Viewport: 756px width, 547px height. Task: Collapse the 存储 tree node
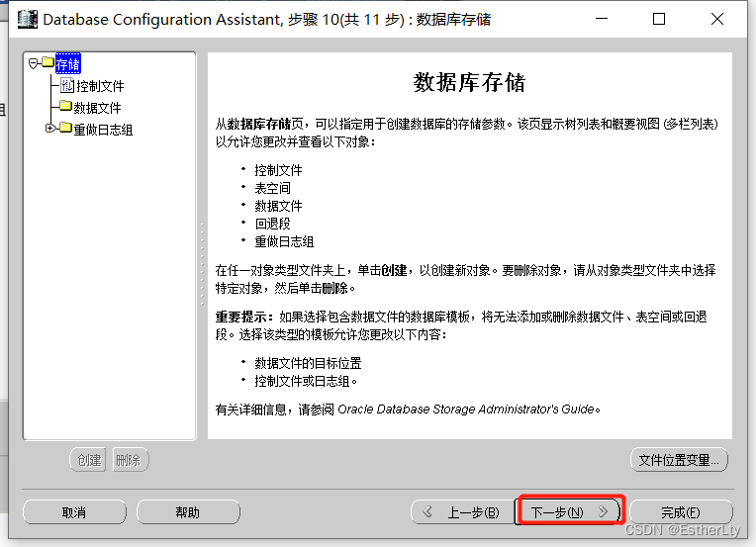tap(34, 63)
